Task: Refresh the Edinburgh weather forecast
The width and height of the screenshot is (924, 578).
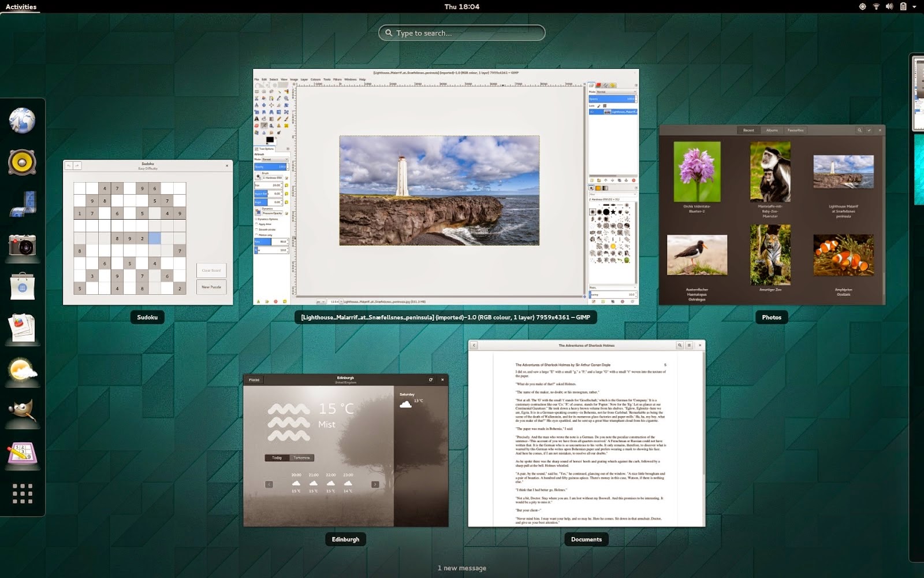Action: (430, 380)
